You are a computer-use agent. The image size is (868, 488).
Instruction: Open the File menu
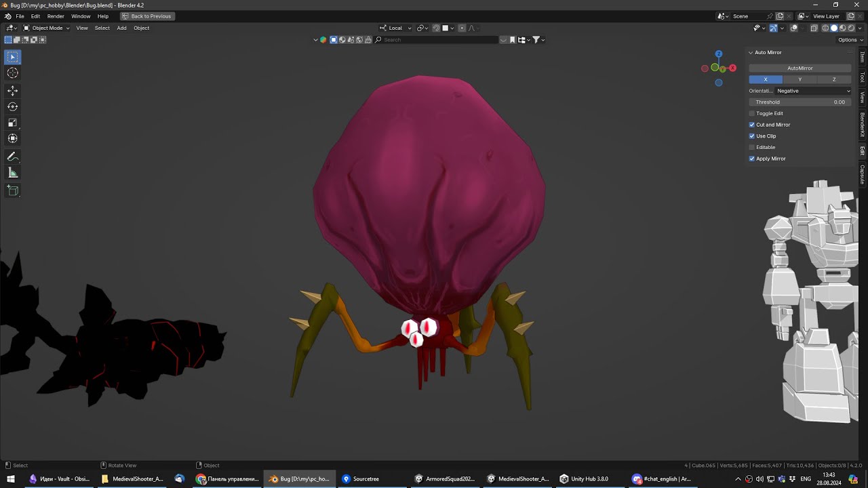20,16
